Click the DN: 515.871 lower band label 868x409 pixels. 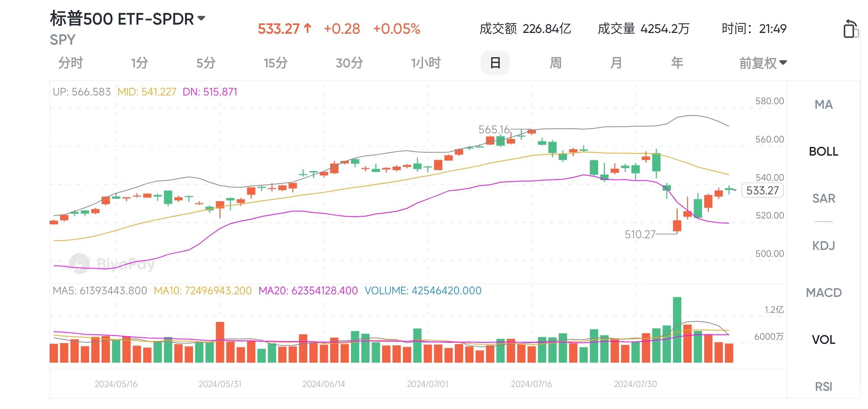210,92
